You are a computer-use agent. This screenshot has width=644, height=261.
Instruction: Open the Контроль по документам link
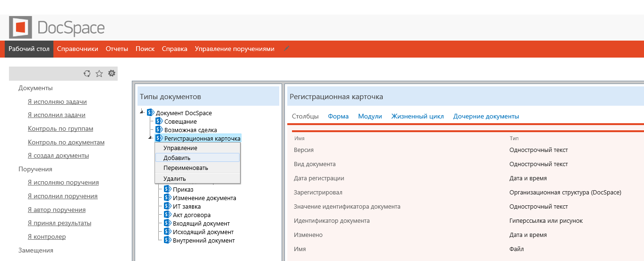click(x=66, y=142)
